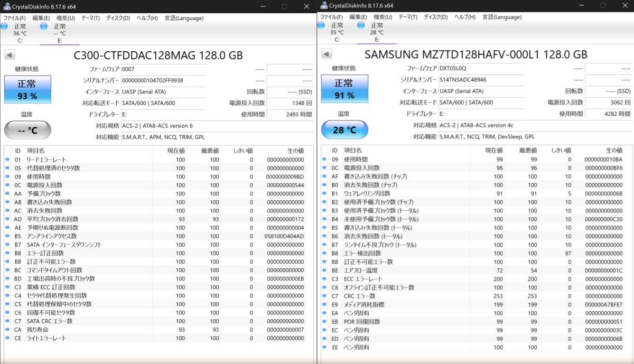The width and height of the screenshot is (634, 364).
Task: Click the -- °C temperature button in C300 window
Action: click(27, 130)
